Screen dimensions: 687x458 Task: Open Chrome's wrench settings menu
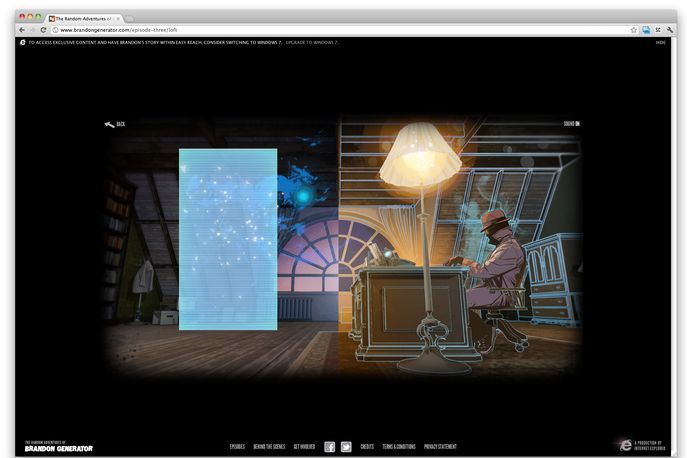tap(670, 30)
